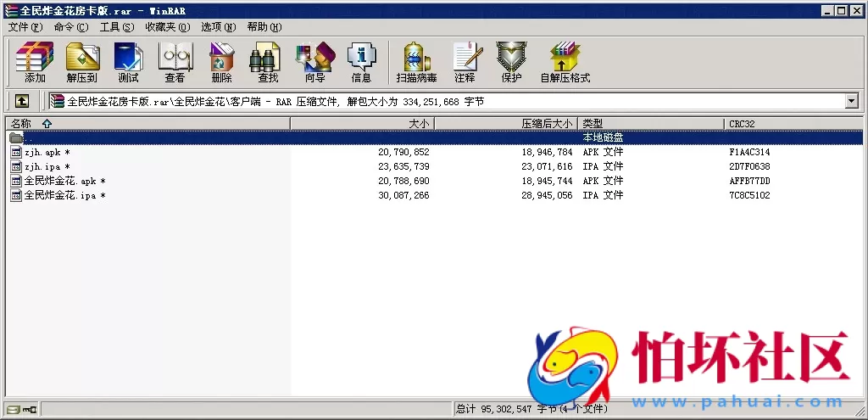Click the 解压到 (Extract To) icon
Image resolution: width=868 pixels, height=420 pixels.
click(x=81, y=62)
